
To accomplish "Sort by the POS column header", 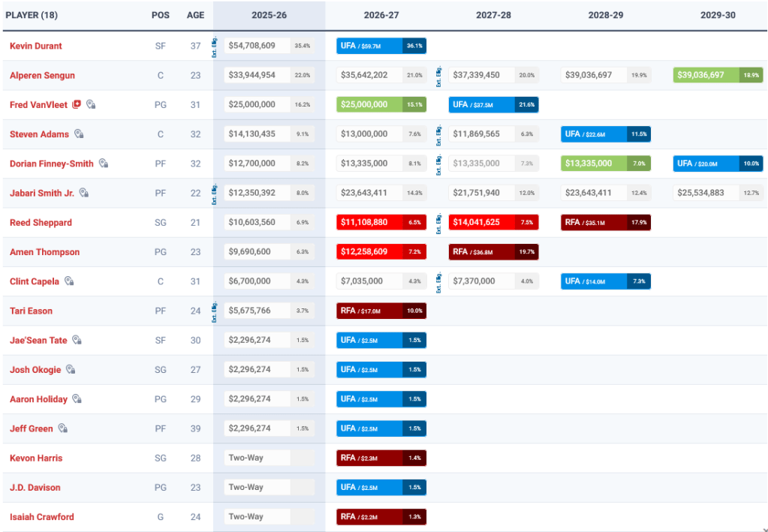I will tap(160, 15).
